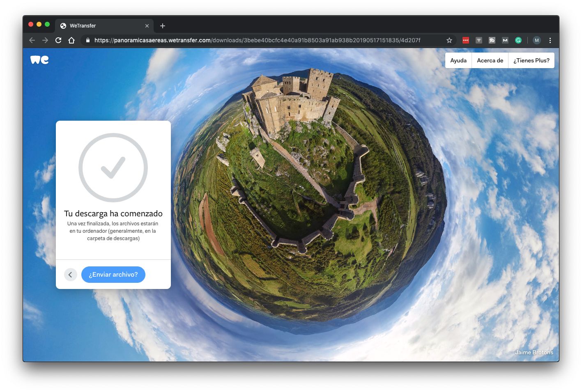The image size is (582, 392).
Task: Maximize the Chrome window with green button
Action: pos(47,24)
